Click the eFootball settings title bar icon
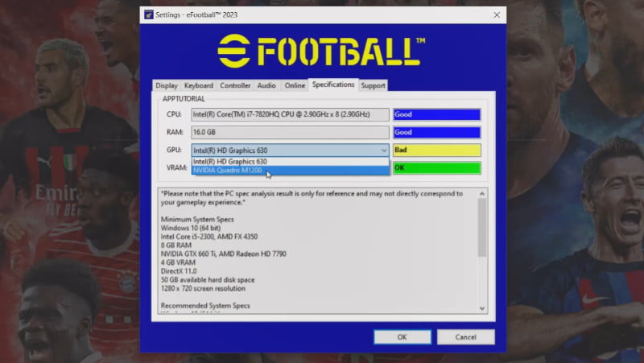This screenshot has height=363, width=644. point(149,14)
